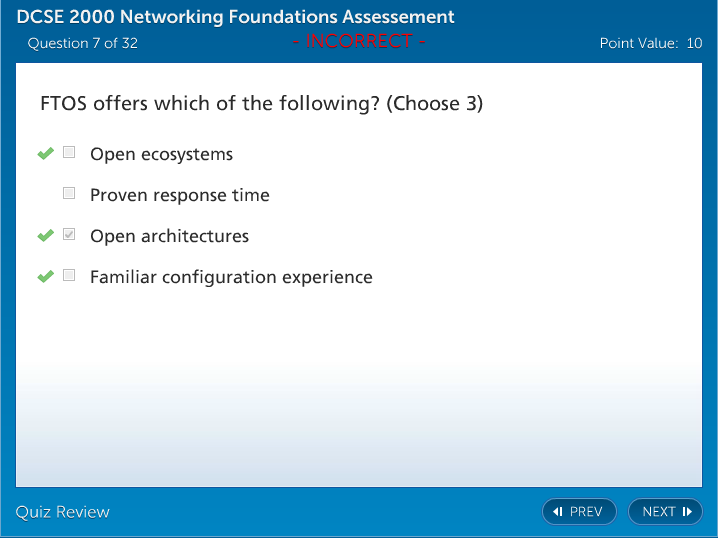Select the Proven response time answer text

click(179, 195)
